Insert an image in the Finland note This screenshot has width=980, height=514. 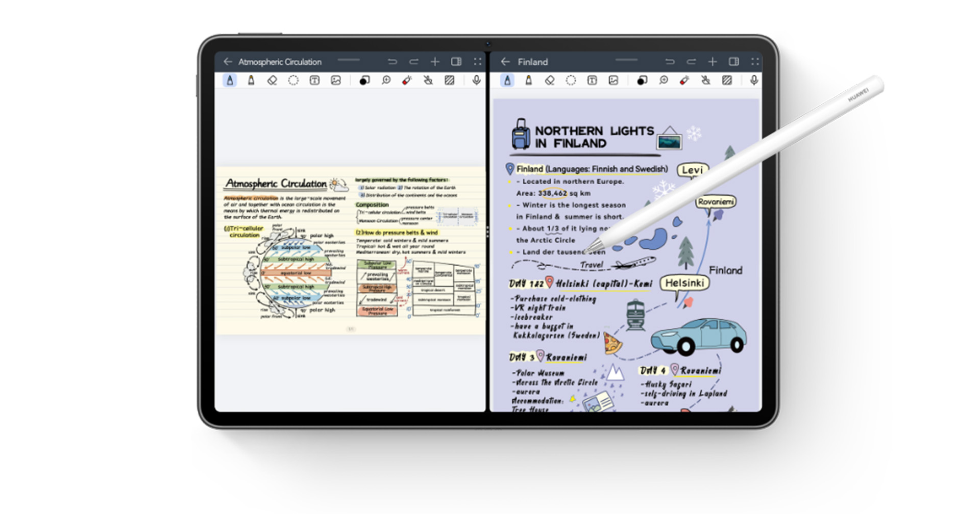click(x=614, y=81)
